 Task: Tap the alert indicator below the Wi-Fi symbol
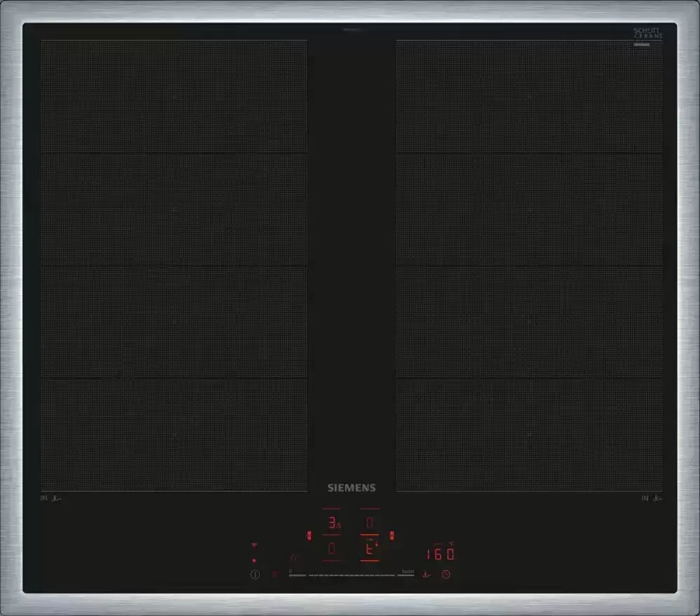[x=254, y=559]
